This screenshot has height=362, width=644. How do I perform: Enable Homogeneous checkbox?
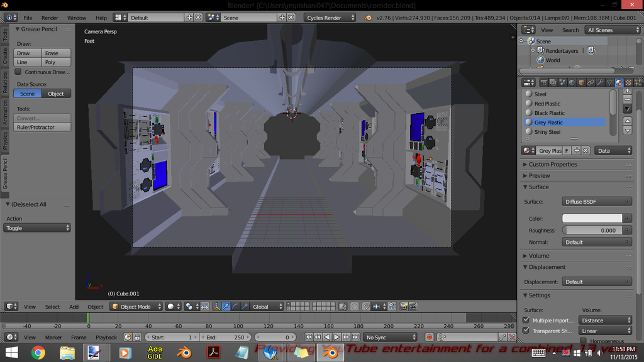[x=583, y=341]
